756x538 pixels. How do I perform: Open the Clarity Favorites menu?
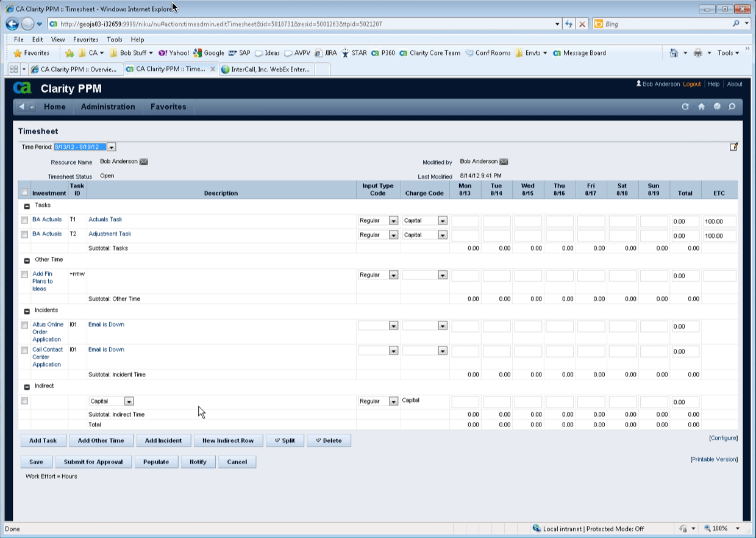click(x=168, y=107)
